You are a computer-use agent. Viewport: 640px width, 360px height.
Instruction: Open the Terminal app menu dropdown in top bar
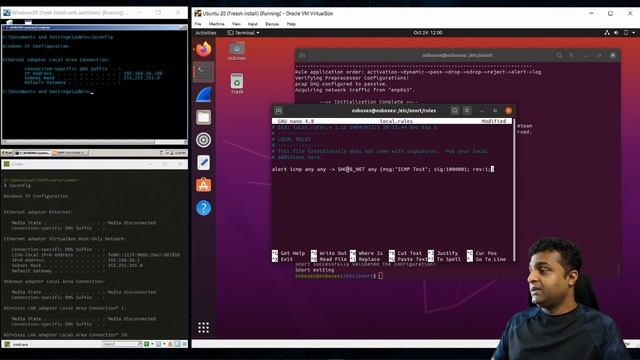pyautogui.click(x=243, y=33)
